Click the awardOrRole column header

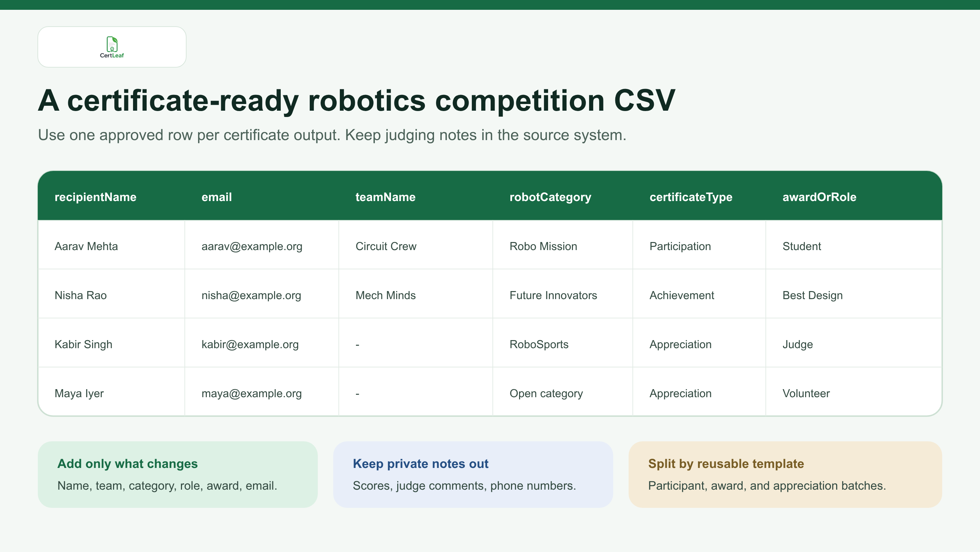click(x=854, y=196)
